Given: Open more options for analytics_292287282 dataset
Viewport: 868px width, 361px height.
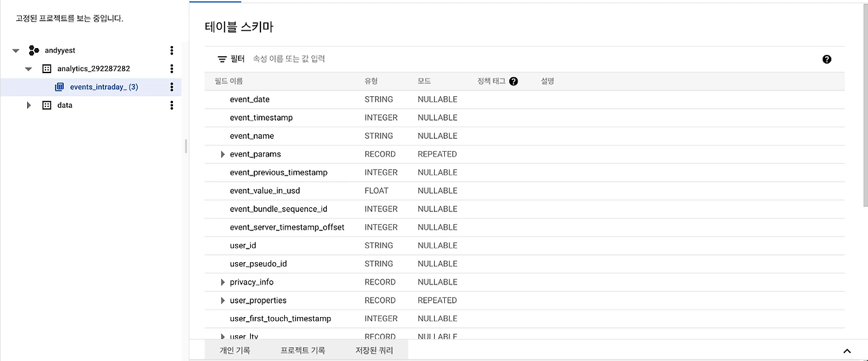Looking at the screenshot, I should click(x=172, y=68).
